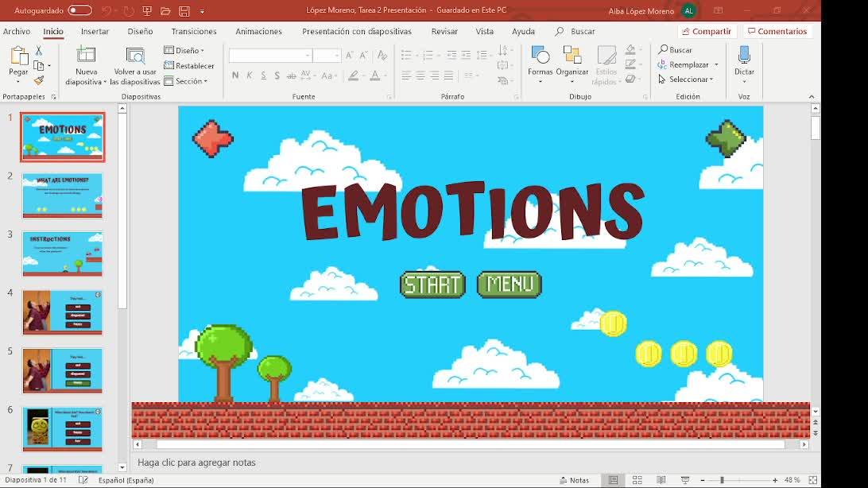Image resolution: width=868 pixels, height=488 pixels.
Task: Click the Cut scissors icon
Action: [x=39, y=50]
